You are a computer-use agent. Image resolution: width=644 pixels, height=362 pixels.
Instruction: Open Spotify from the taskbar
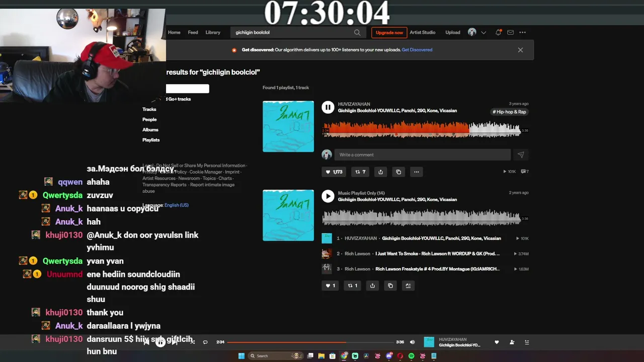pyautogui.click(x=412, y=356)
